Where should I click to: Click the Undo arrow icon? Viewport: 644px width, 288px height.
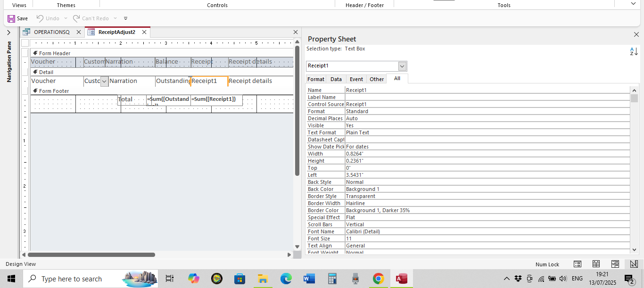tap(41, 18)
